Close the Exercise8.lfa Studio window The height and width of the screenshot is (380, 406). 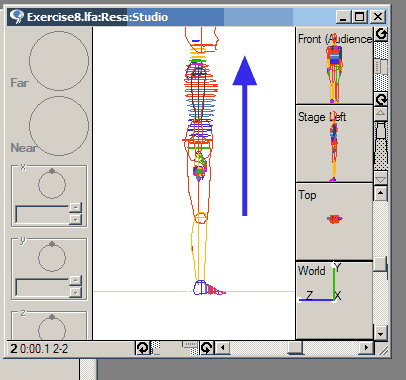(378, 17)
